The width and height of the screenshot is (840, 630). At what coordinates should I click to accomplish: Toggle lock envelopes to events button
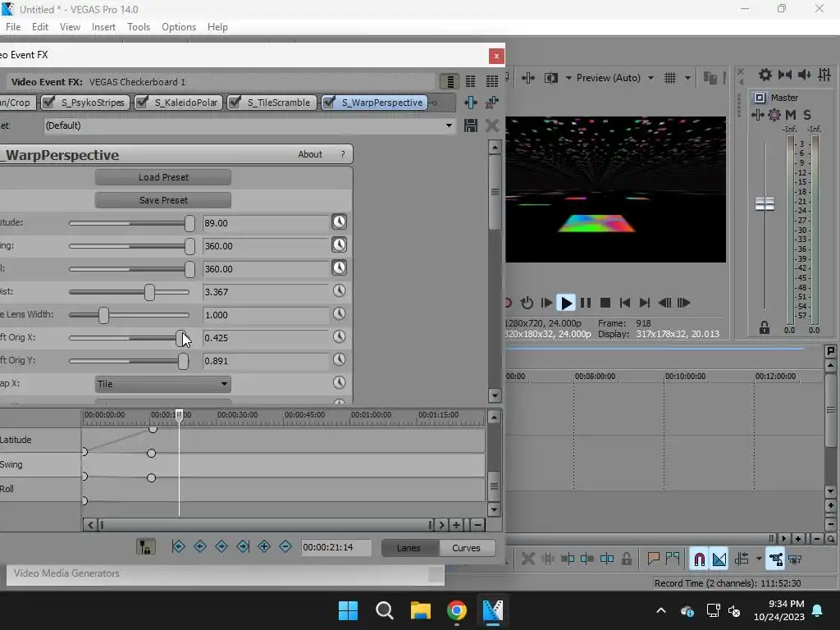(775, 559)
